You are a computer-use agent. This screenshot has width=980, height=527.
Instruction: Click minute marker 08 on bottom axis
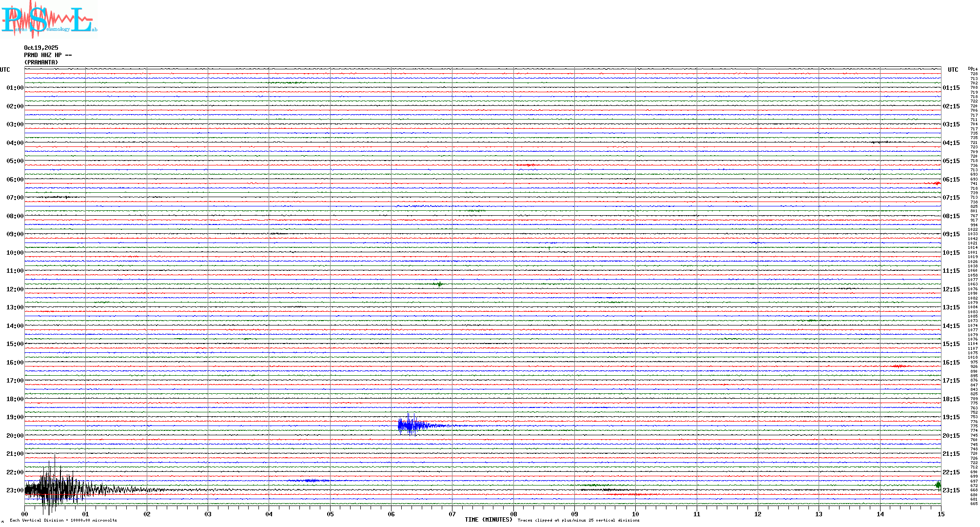click(x=513, y=514)
